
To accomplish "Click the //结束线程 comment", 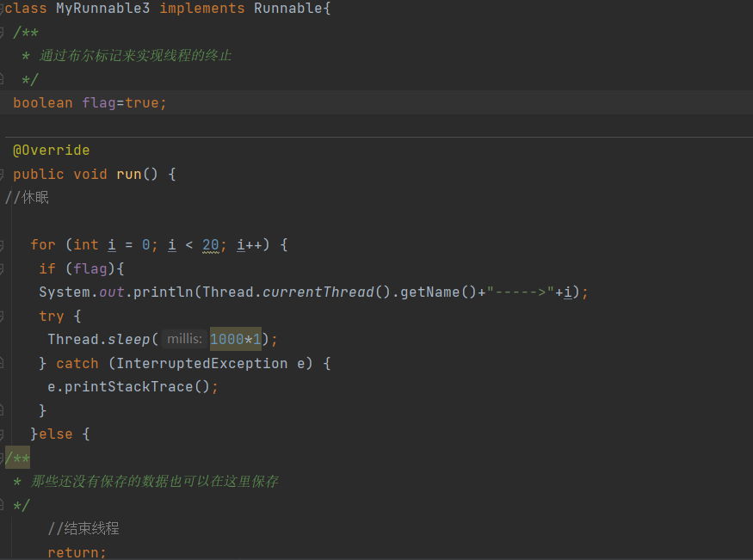I will pos(83,529).
